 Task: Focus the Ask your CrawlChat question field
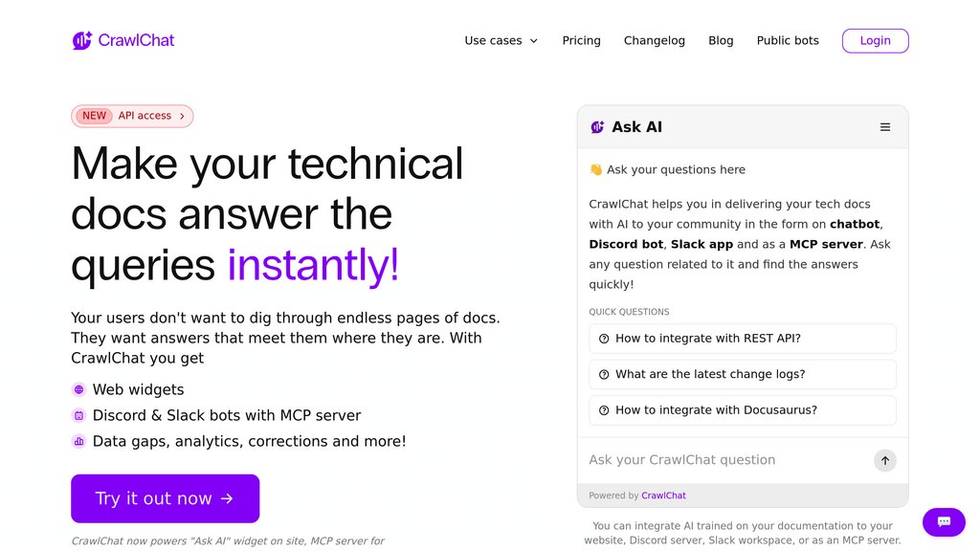[x=727, y=460]
